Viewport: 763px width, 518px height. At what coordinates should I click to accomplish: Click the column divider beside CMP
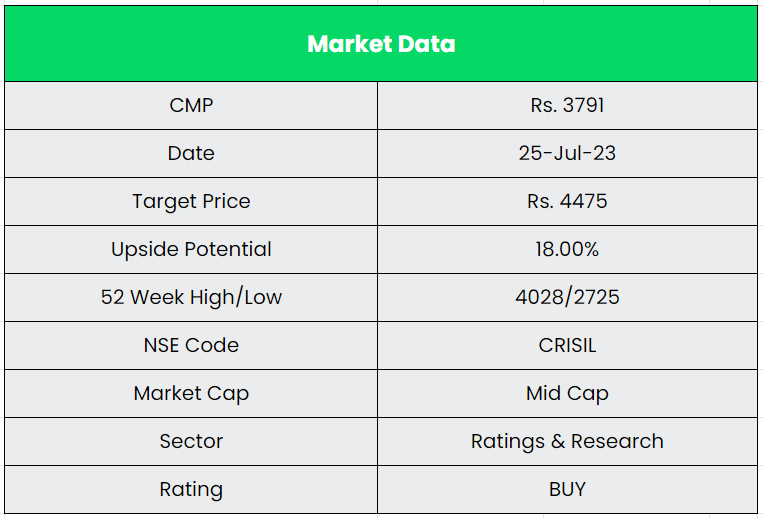pyautogui.click(x=377, y=105)
